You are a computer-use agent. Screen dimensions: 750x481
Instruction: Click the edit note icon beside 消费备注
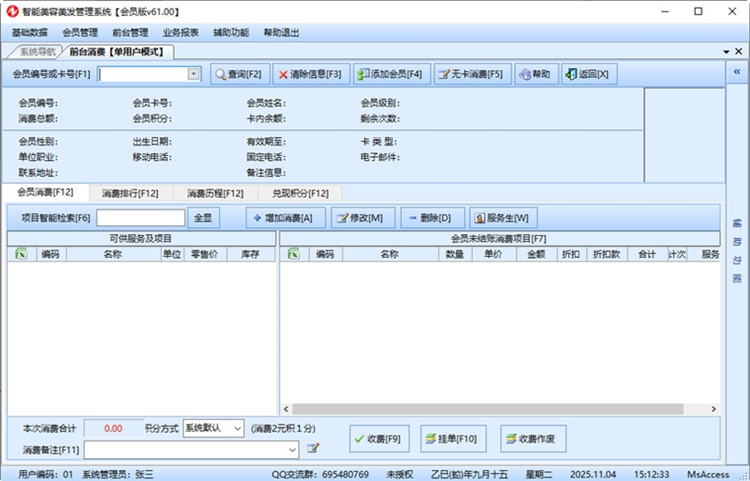click(313, 448)
